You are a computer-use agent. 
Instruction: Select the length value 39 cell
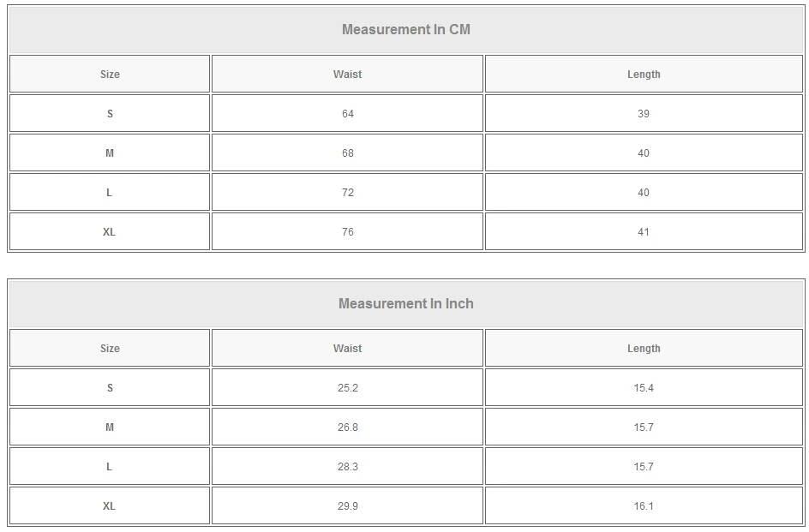[x=644, y=114]
